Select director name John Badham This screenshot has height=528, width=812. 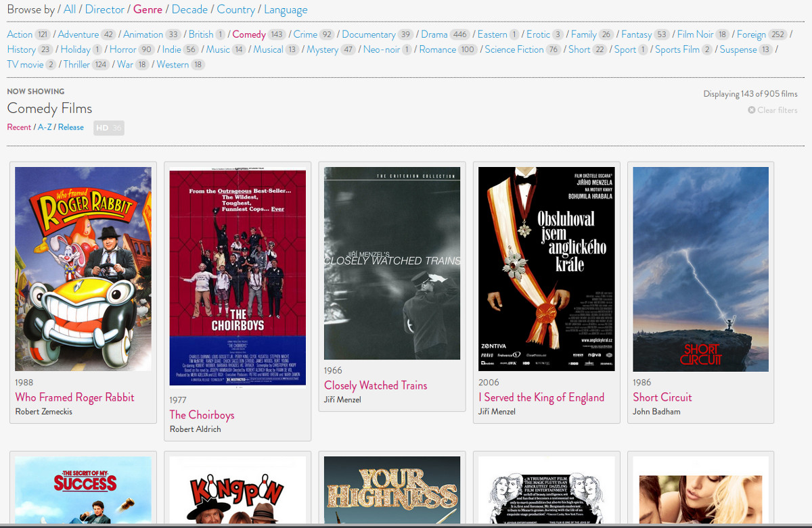point(656,412)
